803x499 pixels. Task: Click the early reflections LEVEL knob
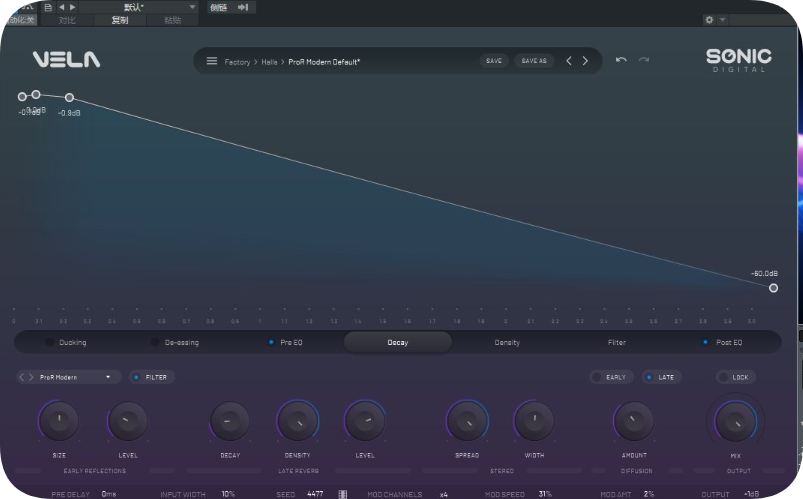coord(128,421)
